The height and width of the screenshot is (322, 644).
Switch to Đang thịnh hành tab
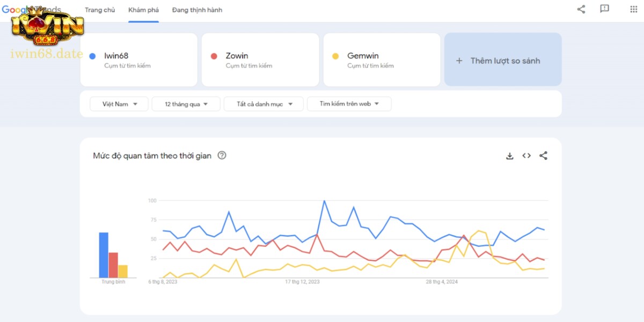click(197, 10)
